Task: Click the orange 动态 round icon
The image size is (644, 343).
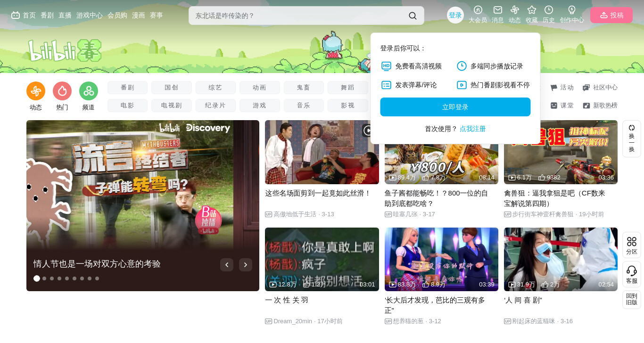Action: pyautogui.click(x=36, y=91)
